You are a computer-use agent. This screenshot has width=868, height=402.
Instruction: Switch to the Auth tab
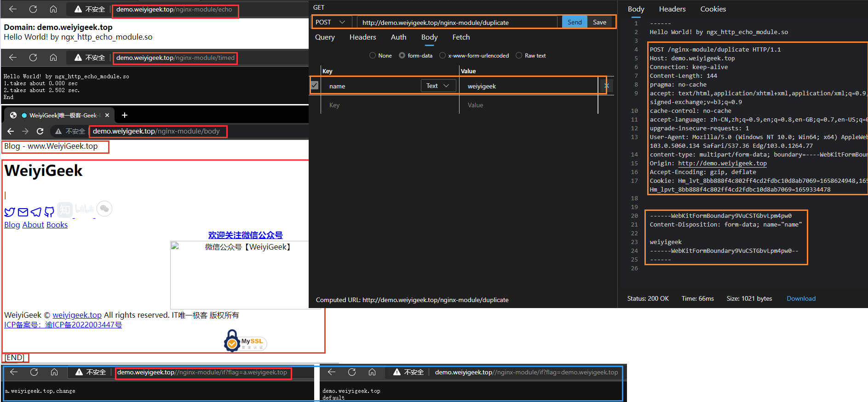tap(398, 37)
